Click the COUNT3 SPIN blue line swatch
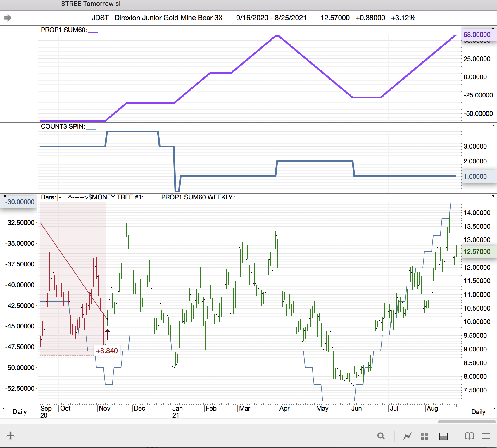497x448 pixels. coord(91,129)
